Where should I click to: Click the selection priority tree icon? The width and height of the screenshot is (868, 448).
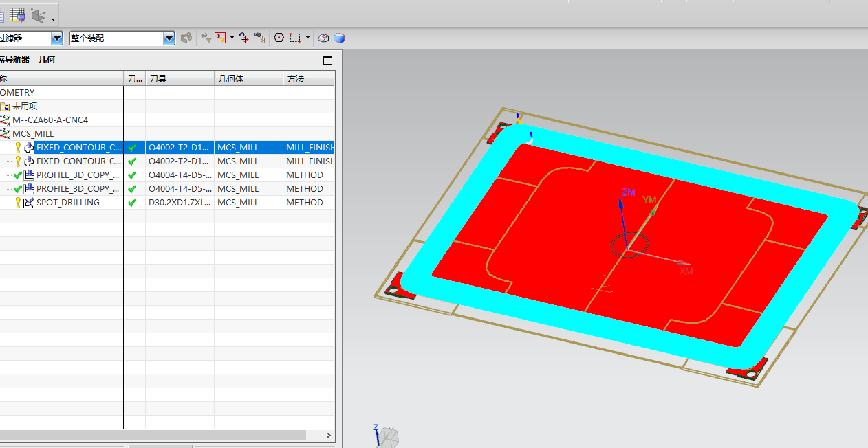259,38
